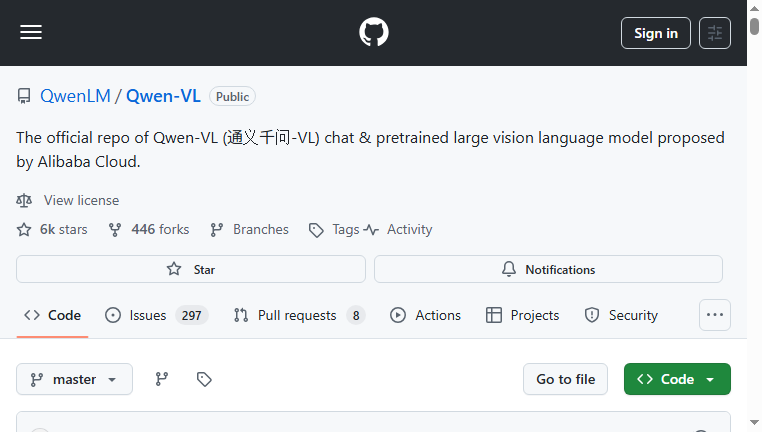Expand the master branch dropdown

point(74,379)
